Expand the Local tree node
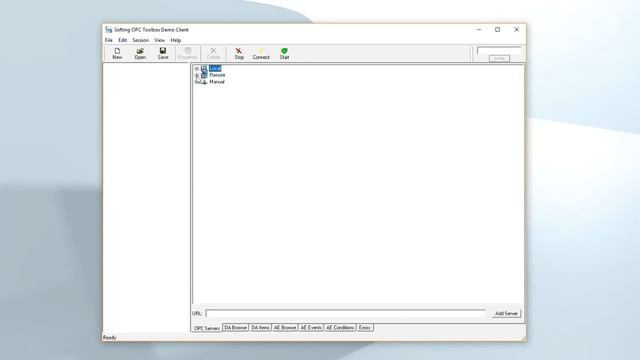The height and width of the screenshot is (360, 640). [197, 69]
